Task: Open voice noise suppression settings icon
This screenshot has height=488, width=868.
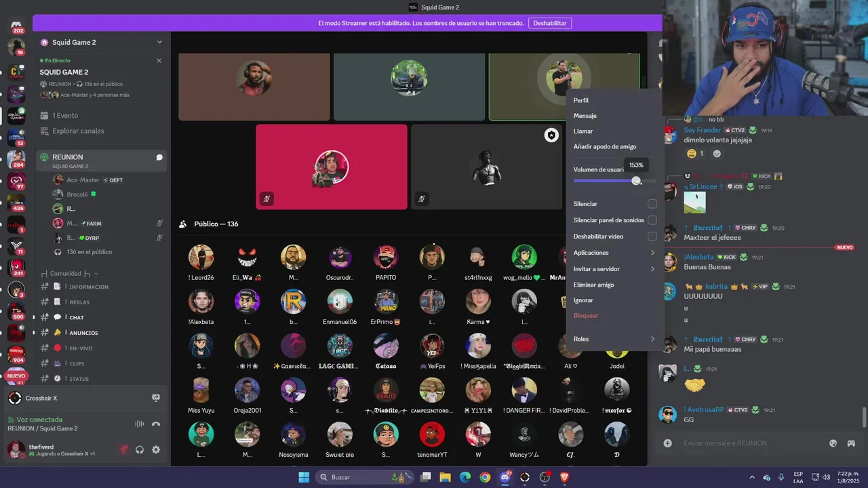Action: (x=140, y=424)
